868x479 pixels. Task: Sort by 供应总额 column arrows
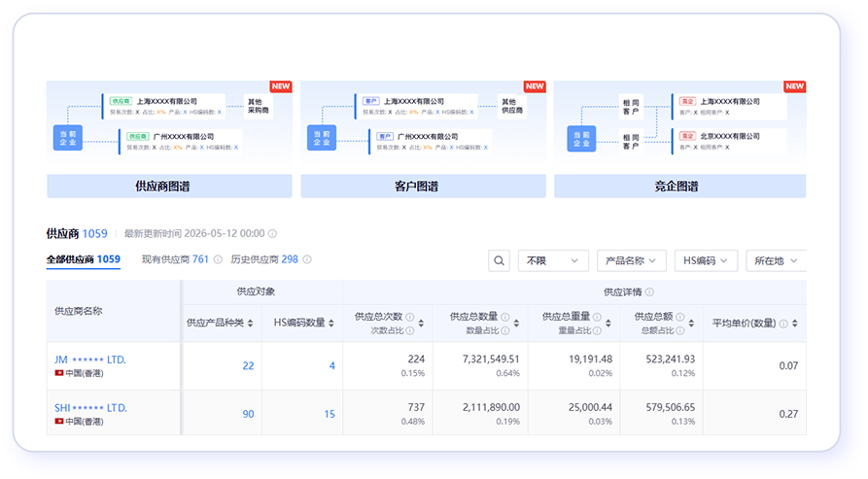tap(691, 323)
